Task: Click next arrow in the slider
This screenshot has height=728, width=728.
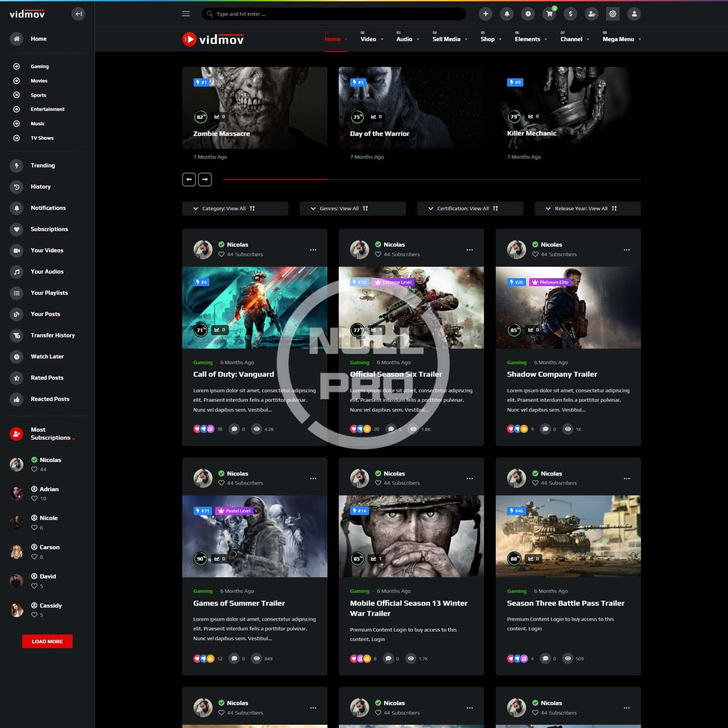Action: (x=205, y=179)
